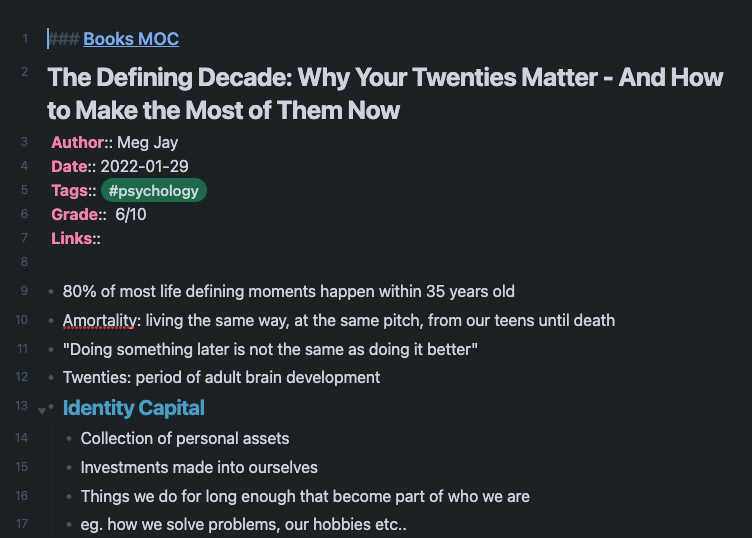Click the heading hash marks before Books MOC
The height and width of the screenshot is (538, 752).
tap(64, 39)
